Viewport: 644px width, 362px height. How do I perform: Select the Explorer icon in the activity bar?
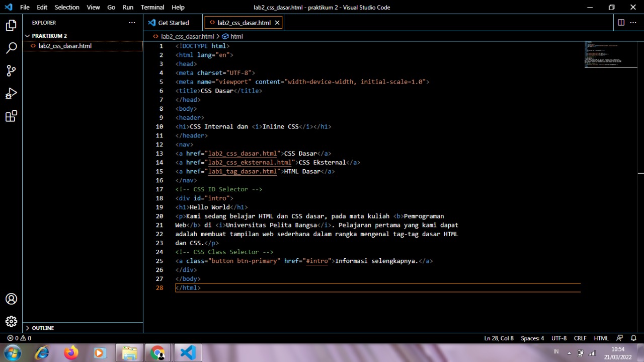[x=11, y=25]
